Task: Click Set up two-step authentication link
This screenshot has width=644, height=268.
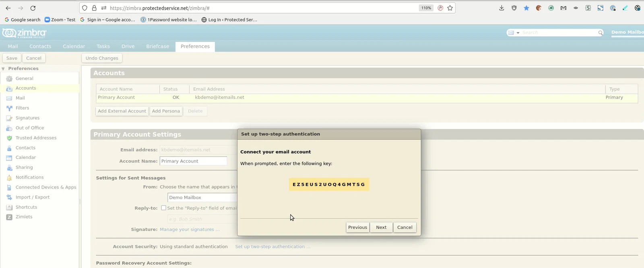Action: (x=272, y=247)
